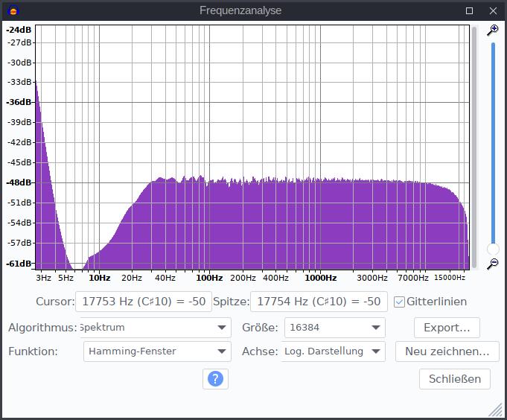The image size is (507, 420).
Task: Click the -48dB axis label
Action: coord(19,182)
